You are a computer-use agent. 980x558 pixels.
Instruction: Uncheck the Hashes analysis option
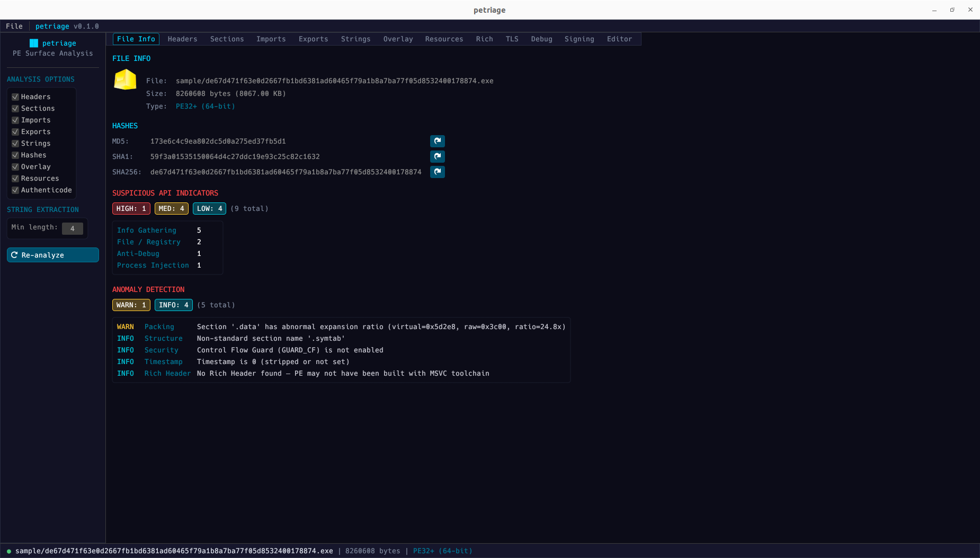15,155
